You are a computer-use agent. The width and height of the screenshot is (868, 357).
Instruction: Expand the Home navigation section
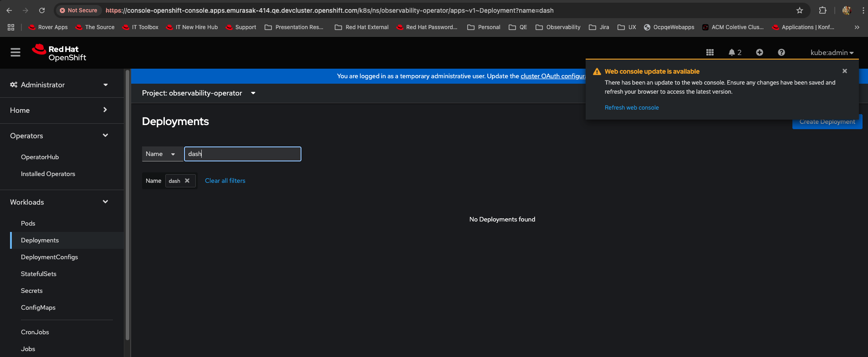click(x=59, y=110)
